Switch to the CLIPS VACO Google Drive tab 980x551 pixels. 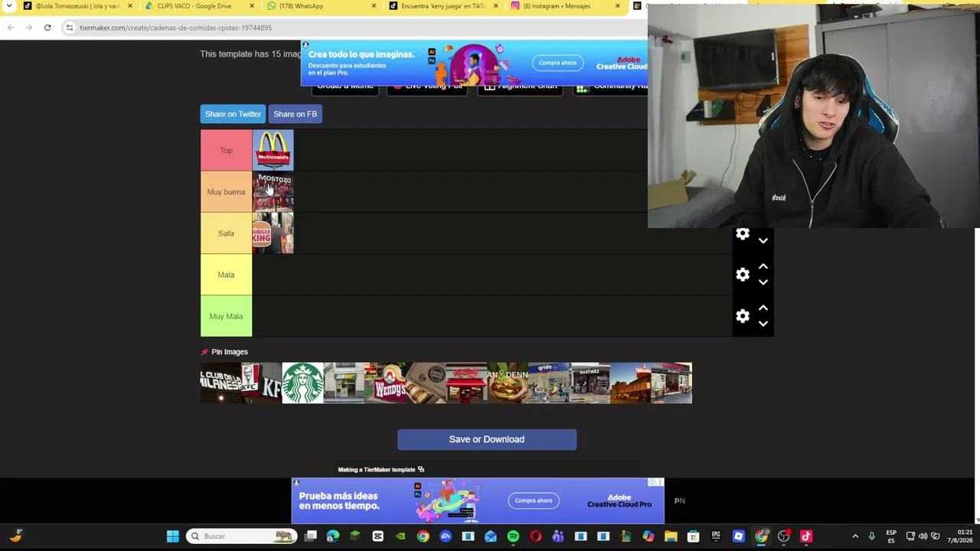pos(200,6)
